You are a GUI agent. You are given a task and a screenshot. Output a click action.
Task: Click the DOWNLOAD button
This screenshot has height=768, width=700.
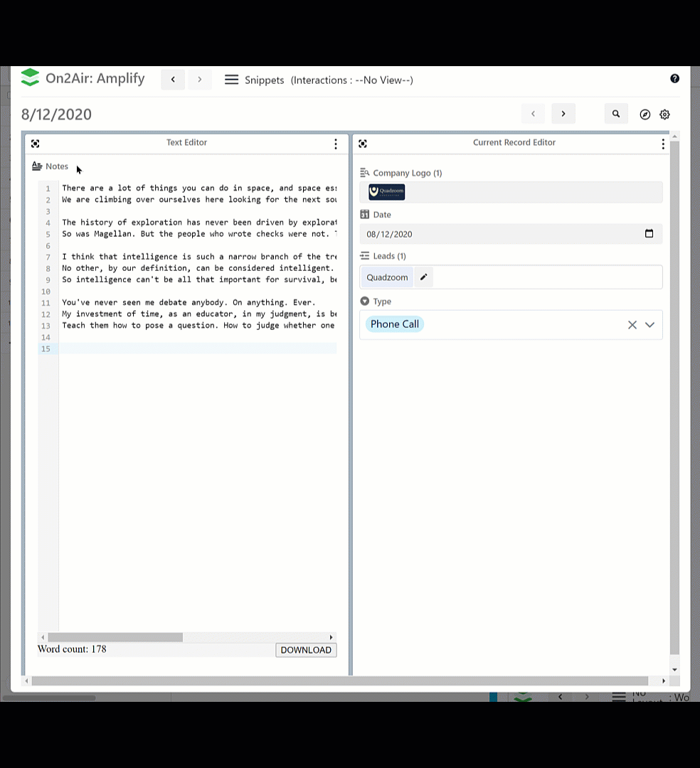(306, 650)
